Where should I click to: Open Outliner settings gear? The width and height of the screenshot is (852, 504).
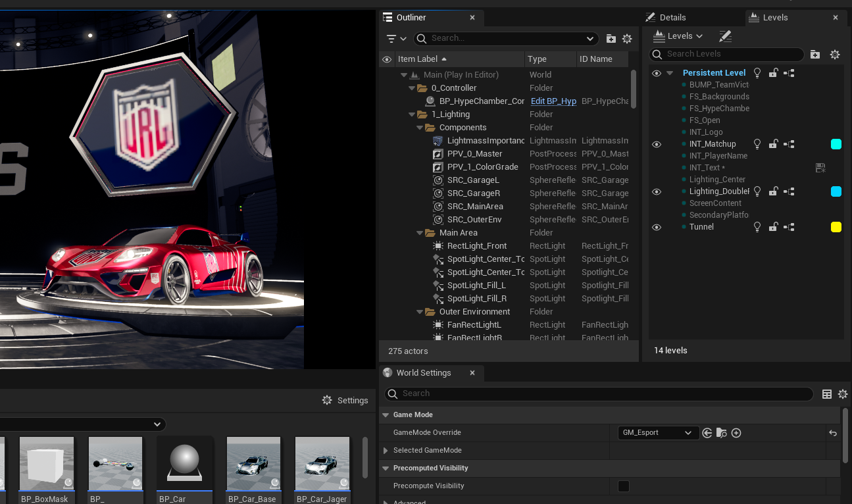pos(627,39)
